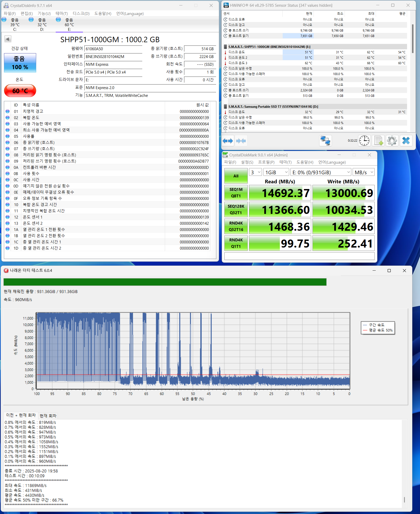
Task: Click the previous disk arrow in CrystalDiskInfo
Action: (x=8, y=39)
